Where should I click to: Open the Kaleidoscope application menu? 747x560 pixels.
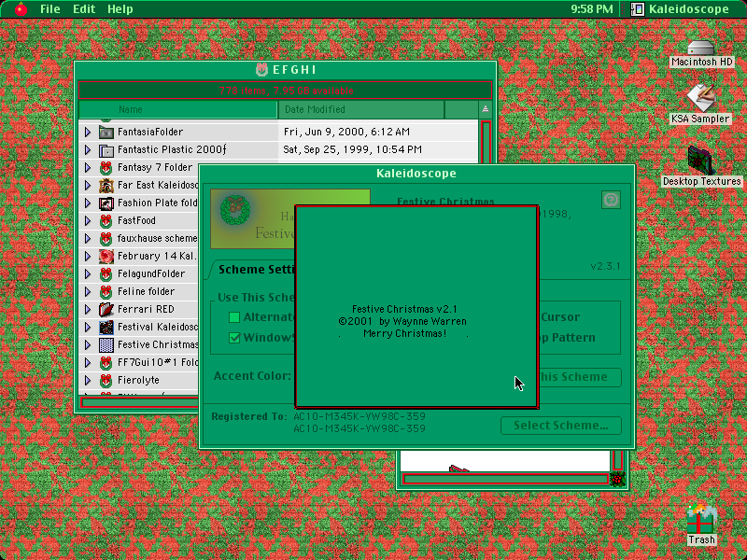680,9
